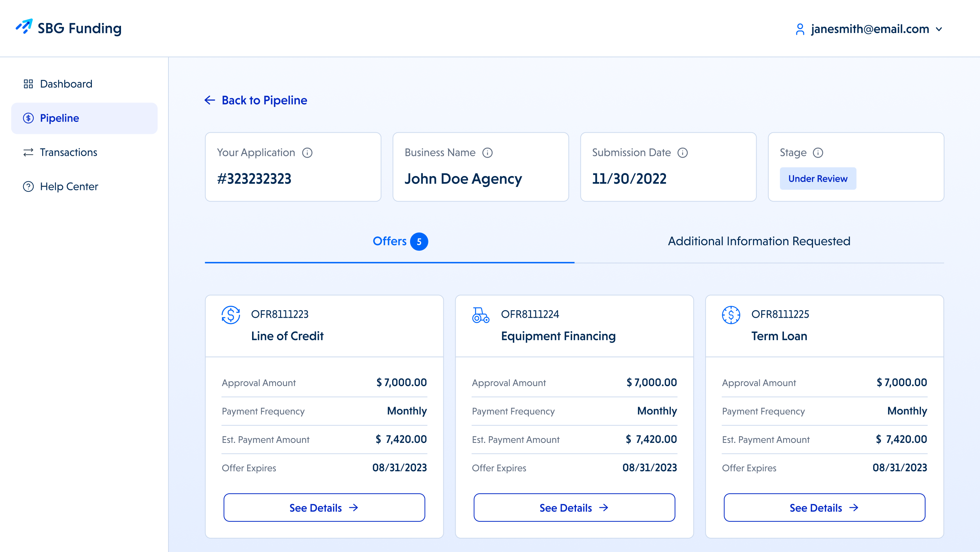Click the Line of Credit approval amount $7,000.00
Image resolution: width=980 pixels, height=552 pixels.
(401, 382)
